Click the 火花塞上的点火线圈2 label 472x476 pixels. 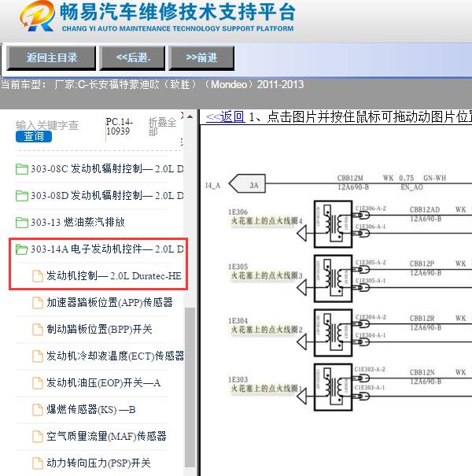(x=267, y=330)
